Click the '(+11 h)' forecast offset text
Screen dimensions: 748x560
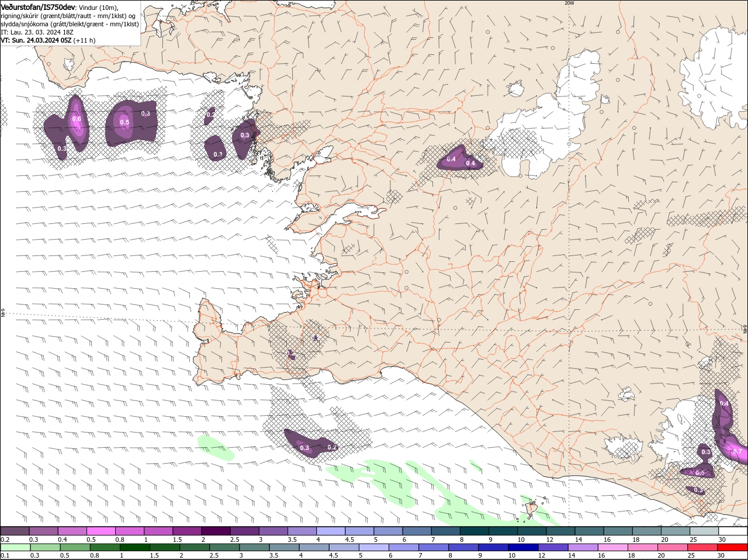pos(85,40)
